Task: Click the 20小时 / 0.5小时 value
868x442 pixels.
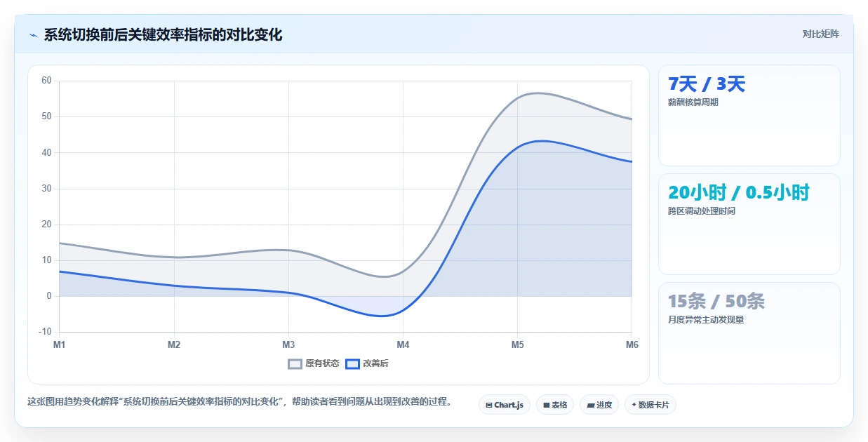Action: coord(739,193)
